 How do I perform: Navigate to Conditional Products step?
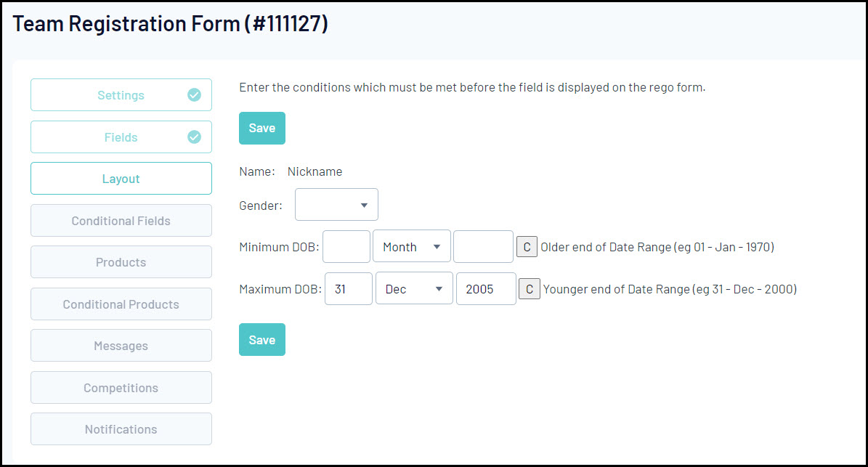pos(121,304)
